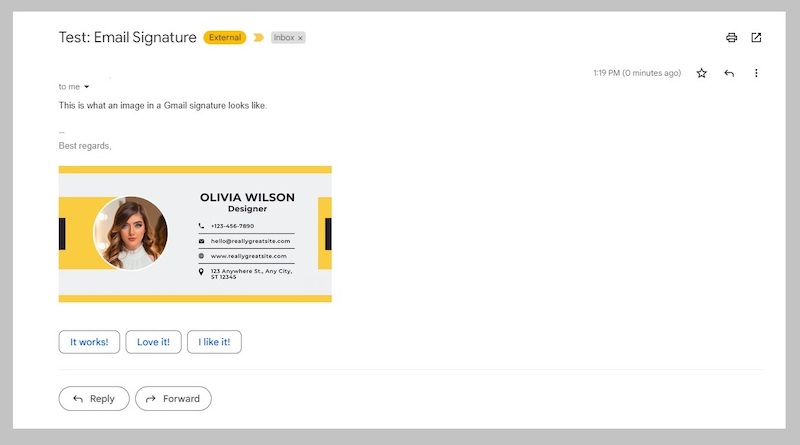Open the Olivia Wilson signature image
The image size is (800, 445).
(x=195, y=234)
